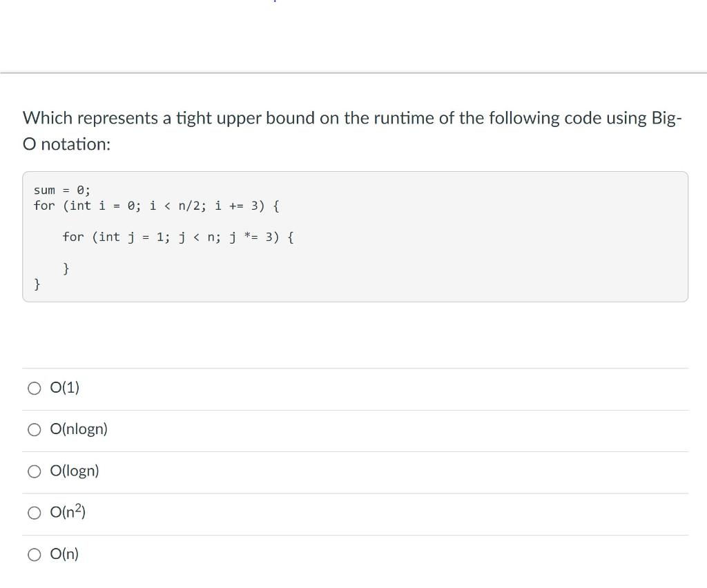Image resolution: width=707 pixels, height=588 pixels.
Task: Click the O(logn) answer label text
Action: click(x=74, y=470)
